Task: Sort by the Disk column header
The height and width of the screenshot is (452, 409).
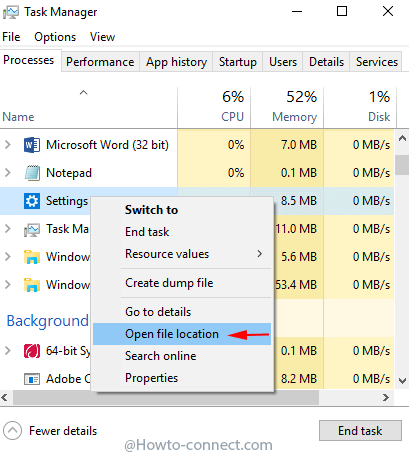Action: (x=360, y=107)
